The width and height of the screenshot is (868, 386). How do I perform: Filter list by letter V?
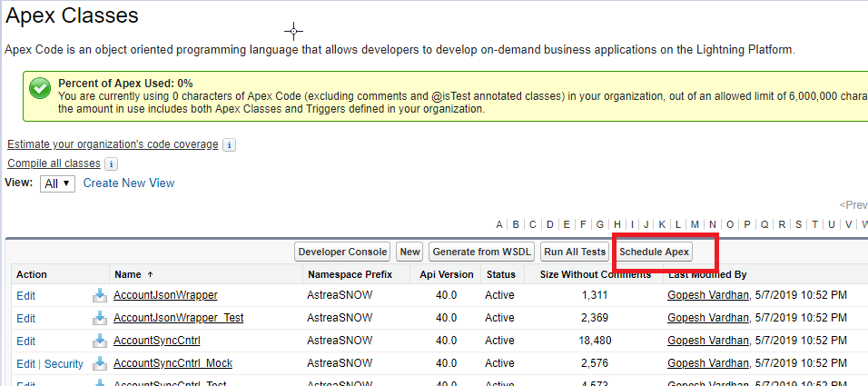pyautogui.click(x=848, y=224)
